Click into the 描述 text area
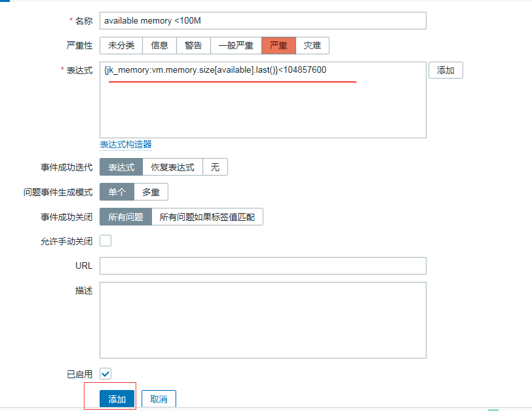This screenshot has height=411, width=532. 263,320
